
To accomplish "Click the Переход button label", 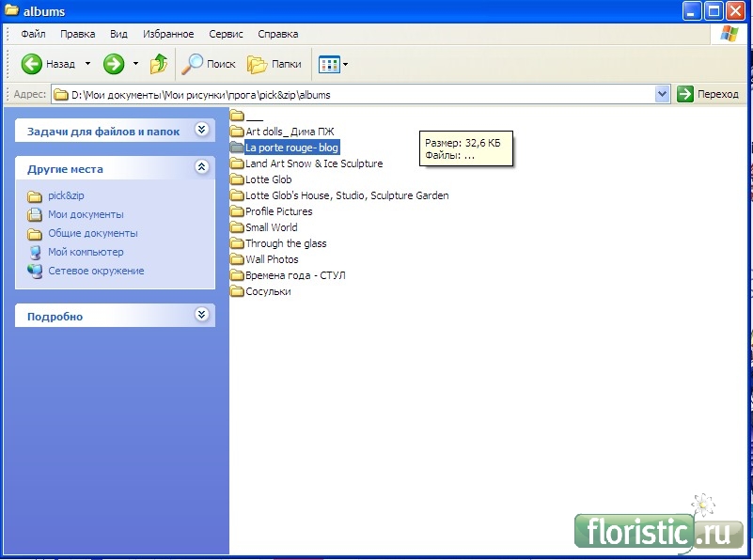I will tap(718, 94).
